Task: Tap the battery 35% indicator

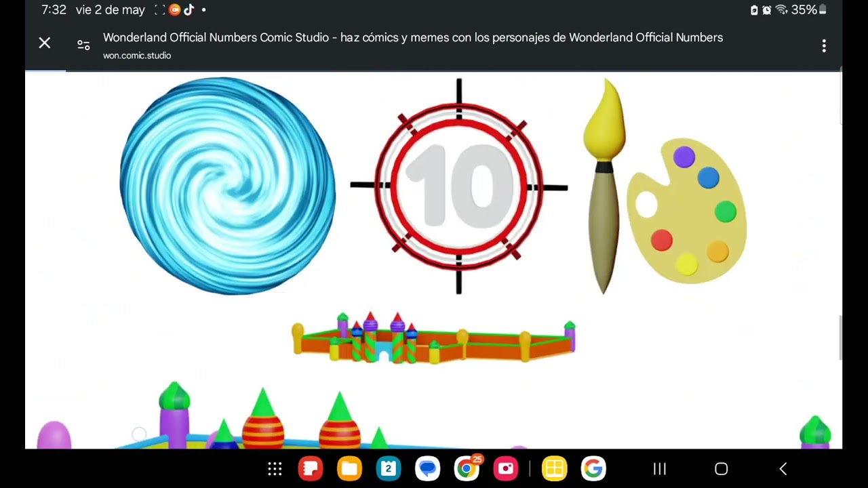Action: pyautogui.click(x=808, y=10)
